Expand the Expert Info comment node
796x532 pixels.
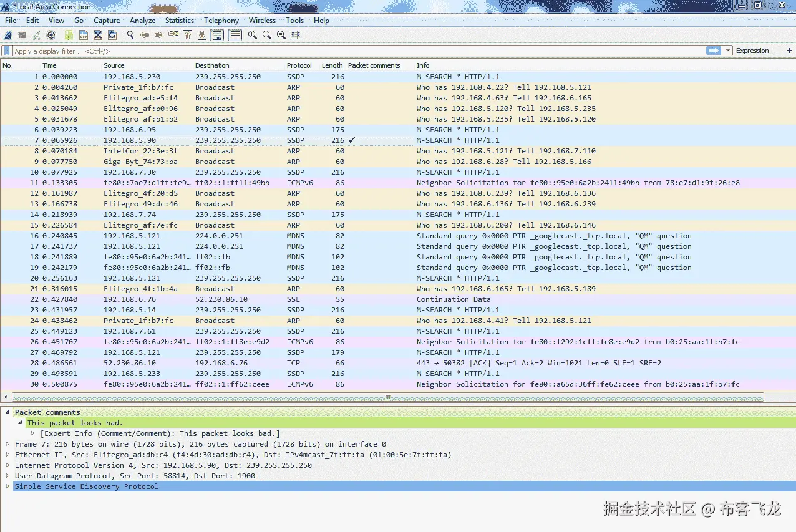click(32, 433)
